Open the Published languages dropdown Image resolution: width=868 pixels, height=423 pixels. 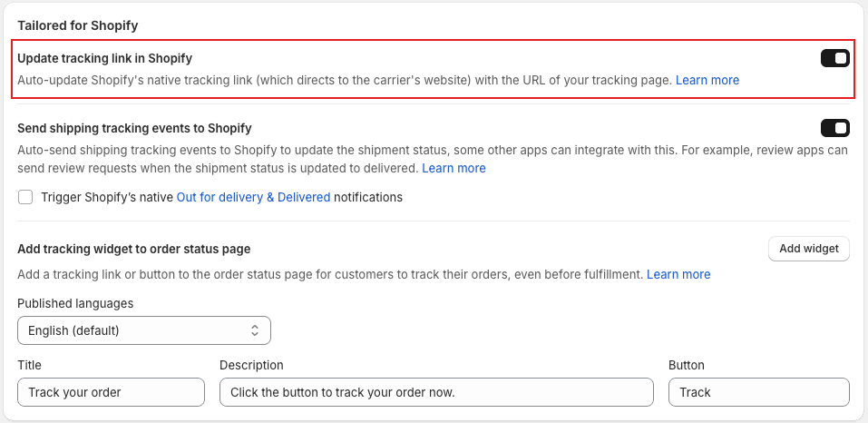pyautogui.click(x=144, y=330)
